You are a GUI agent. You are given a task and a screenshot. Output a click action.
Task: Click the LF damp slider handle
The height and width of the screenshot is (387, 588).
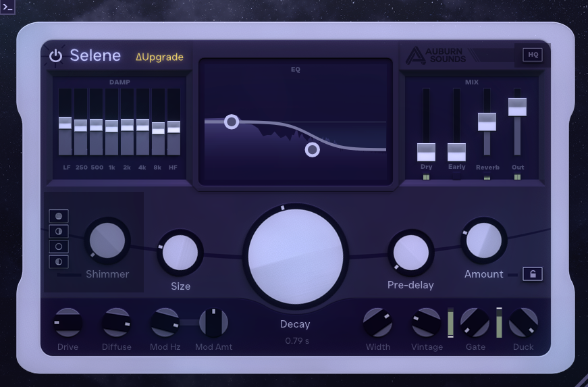[x=65, y=122]
